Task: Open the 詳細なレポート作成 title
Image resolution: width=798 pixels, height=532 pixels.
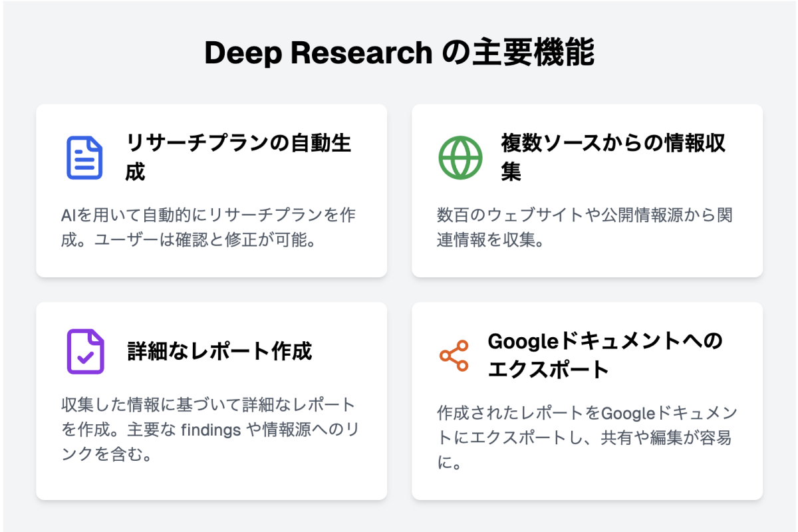Action: [219, 351]
